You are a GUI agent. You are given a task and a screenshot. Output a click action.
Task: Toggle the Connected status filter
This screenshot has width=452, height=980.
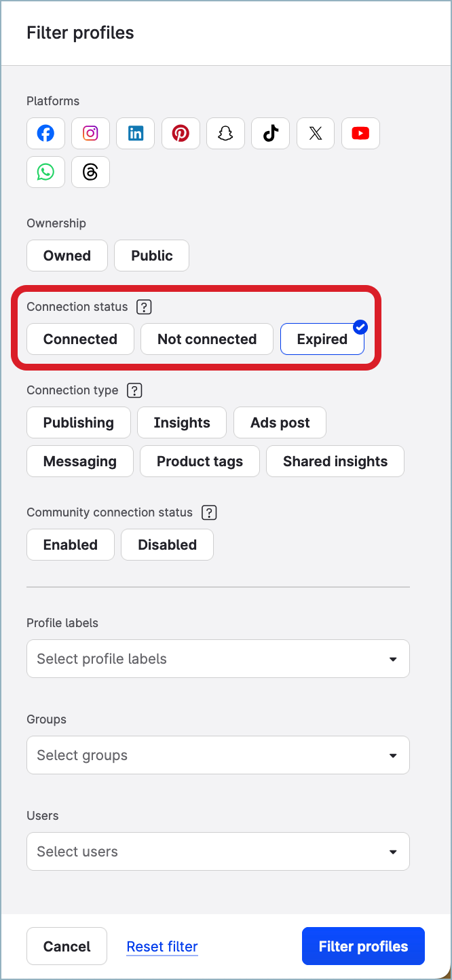click(80, 339)
